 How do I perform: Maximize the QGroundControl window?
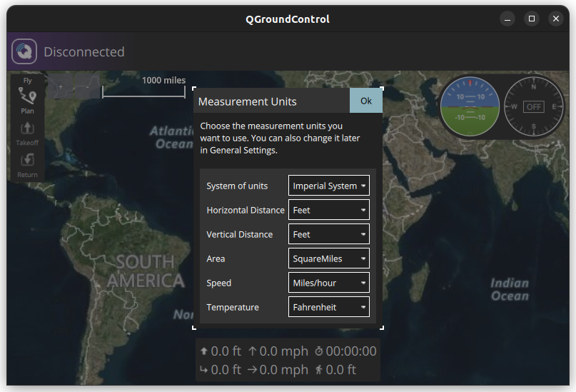click(532, 19)
